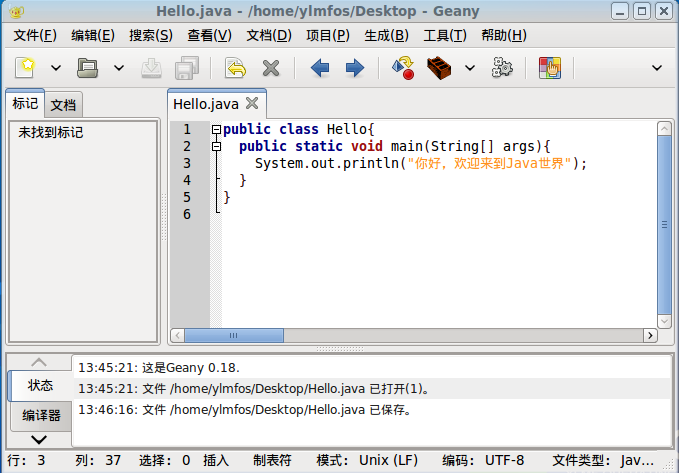Maximize the Geany window
Image resolution: width=679 pixels, height=473 pixels.
pyautogui.click(x=642, y=11)
